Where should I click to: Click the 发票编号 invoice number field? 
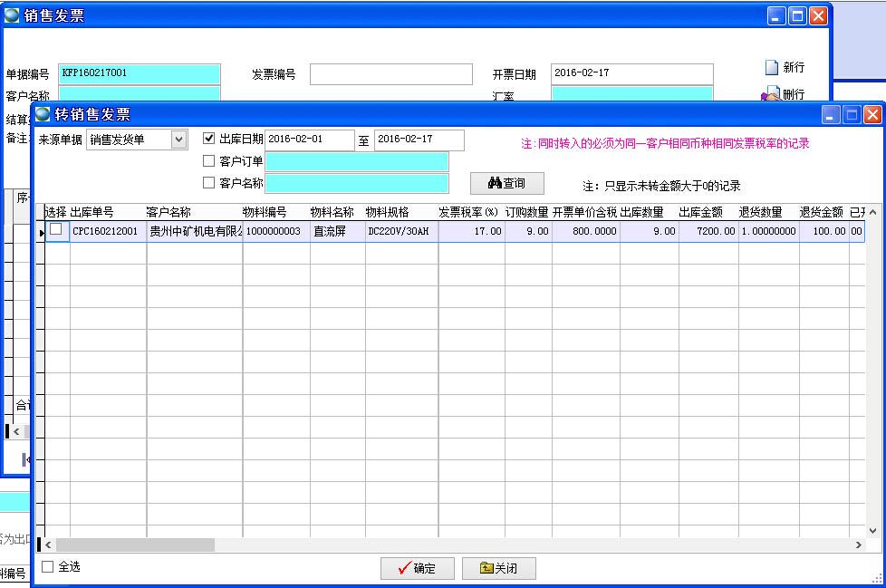click(390, 74)
